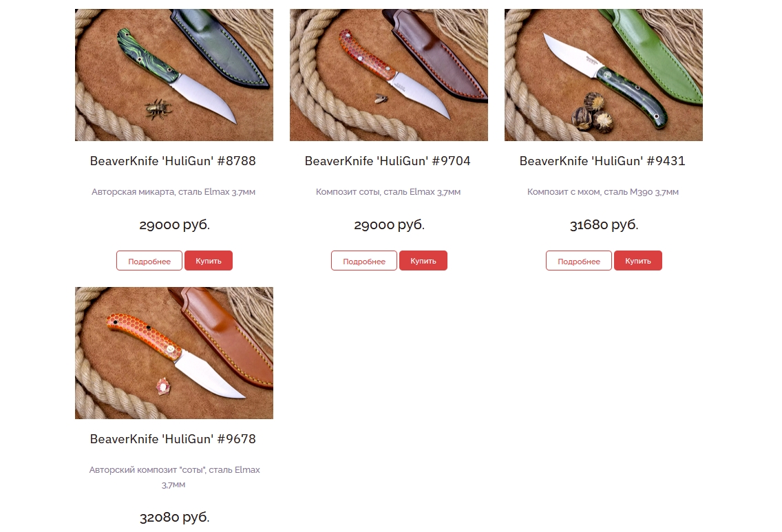782x532 pixels.
Task: Click the 'Композит с мхом, сталь M390' description
Action: click(x=603, y=192)
